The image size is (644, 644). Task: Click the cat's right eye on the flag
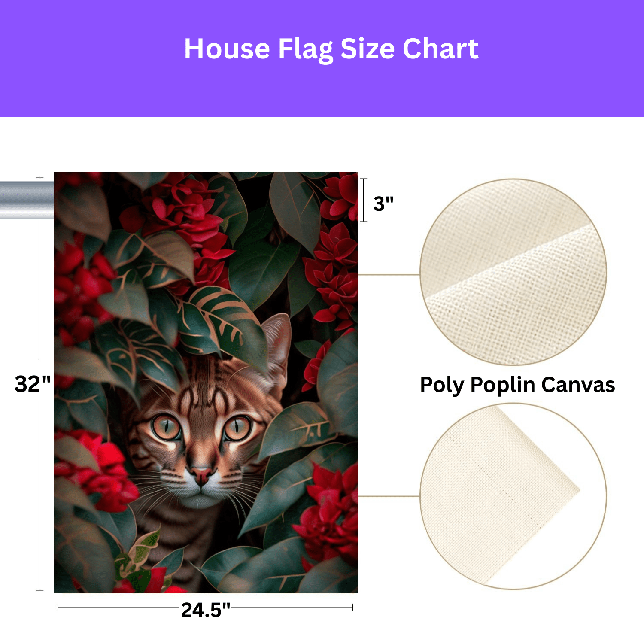coord(237,428)
